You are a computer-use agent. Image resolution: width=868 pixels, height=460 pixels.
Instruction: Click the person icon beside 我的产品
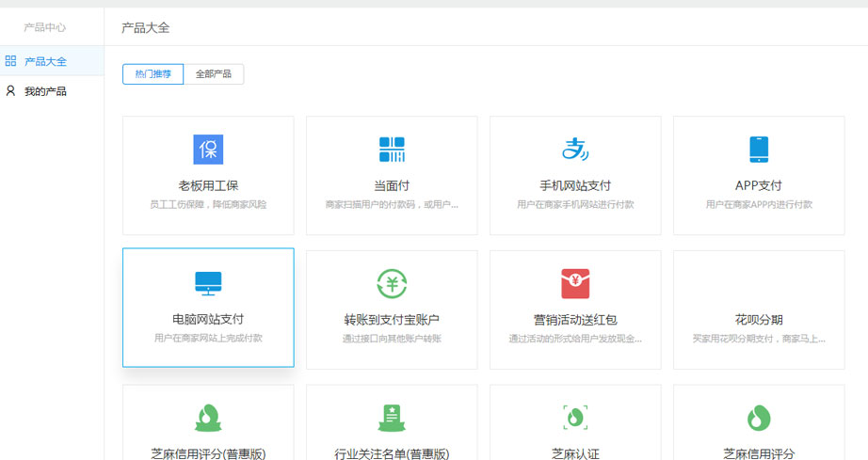click(x=10, y=91)
